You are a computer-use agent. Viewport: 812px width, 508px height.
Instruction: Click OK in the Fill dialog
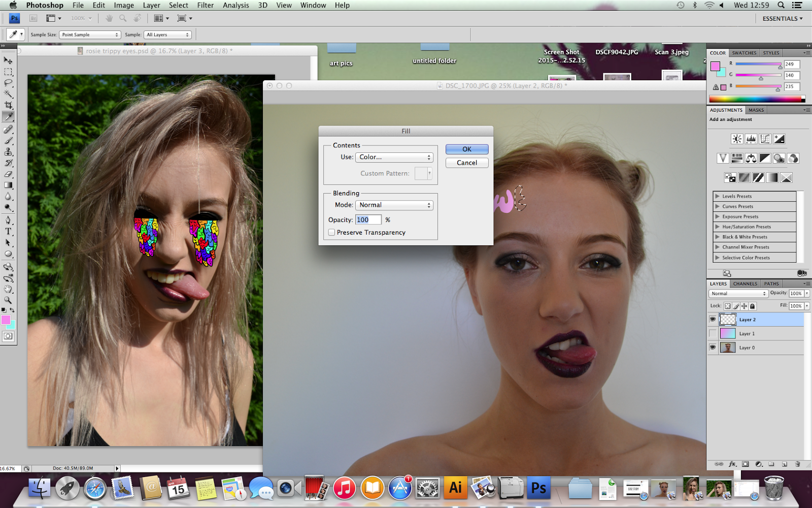(467, 149)
